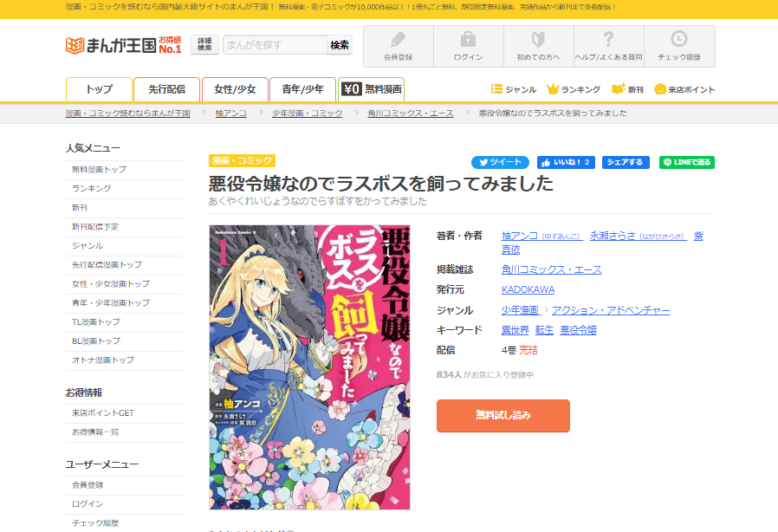Open the ¥0 無料漫画 tab

(371, 89)
